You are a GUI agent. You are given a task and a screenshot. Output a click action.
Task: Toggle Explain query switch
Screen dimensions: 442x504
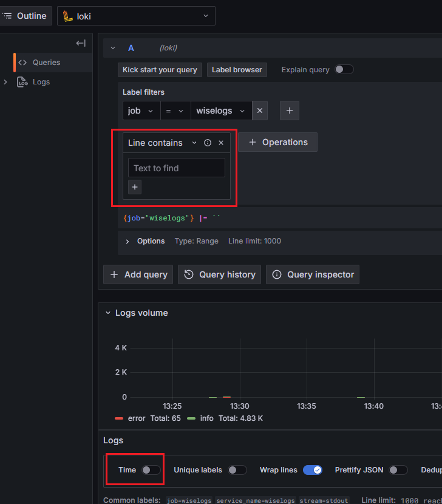(344, 69)
